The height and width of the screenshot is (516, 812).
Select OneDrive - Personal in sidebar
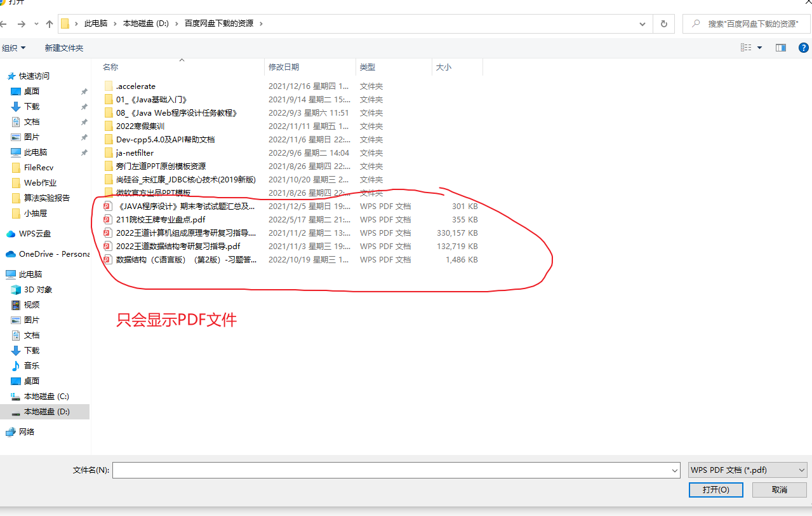click(54, 254)
